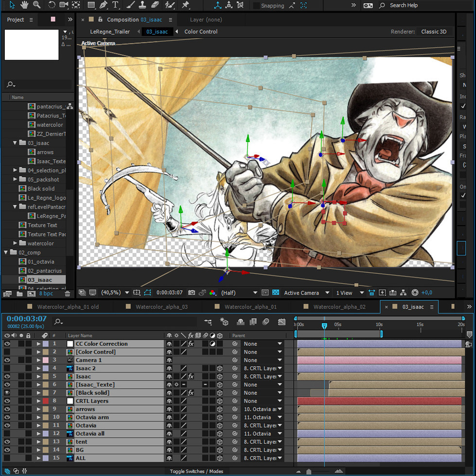Collapse the 03_isaac project folder
476x476 pixels.
15,142
